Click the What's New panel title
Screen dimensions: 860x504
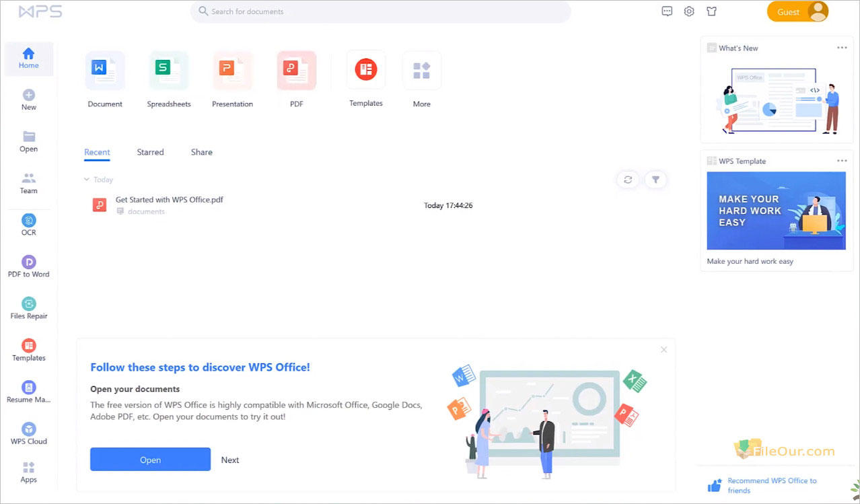[738, 48]
